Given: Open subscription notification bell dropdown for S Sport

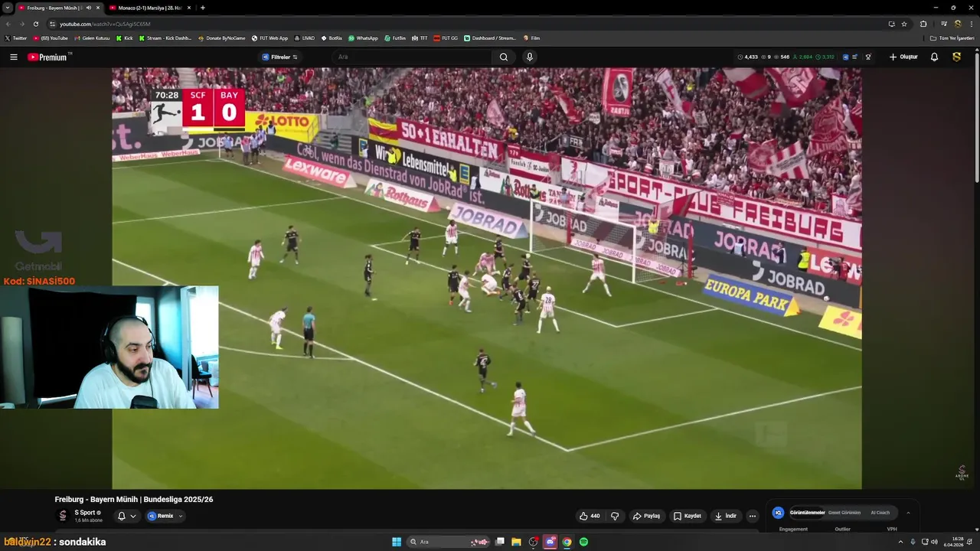Looking at the screenshot, I should (x=126, y=516).
